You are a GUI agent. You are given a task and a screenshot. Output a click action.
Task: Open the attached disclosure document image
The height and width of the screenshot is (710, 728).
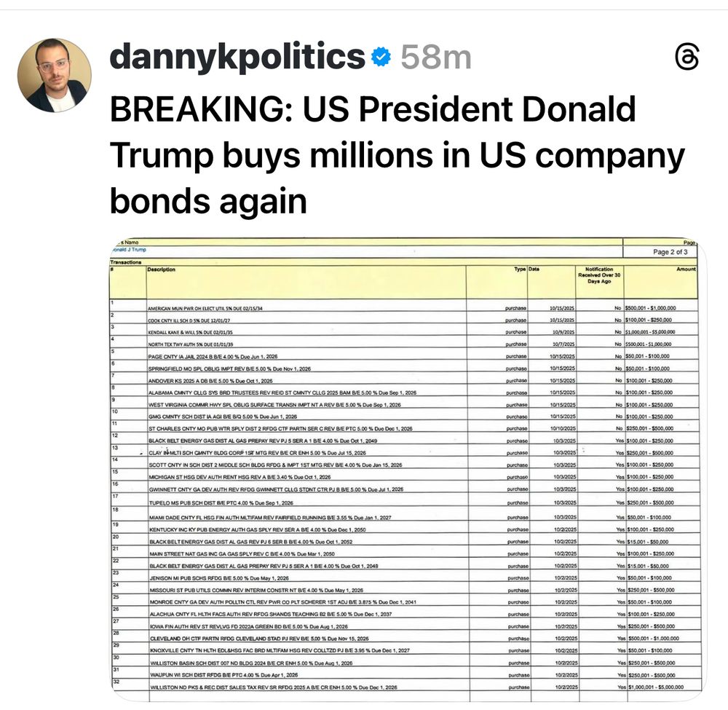click(408, 469)
